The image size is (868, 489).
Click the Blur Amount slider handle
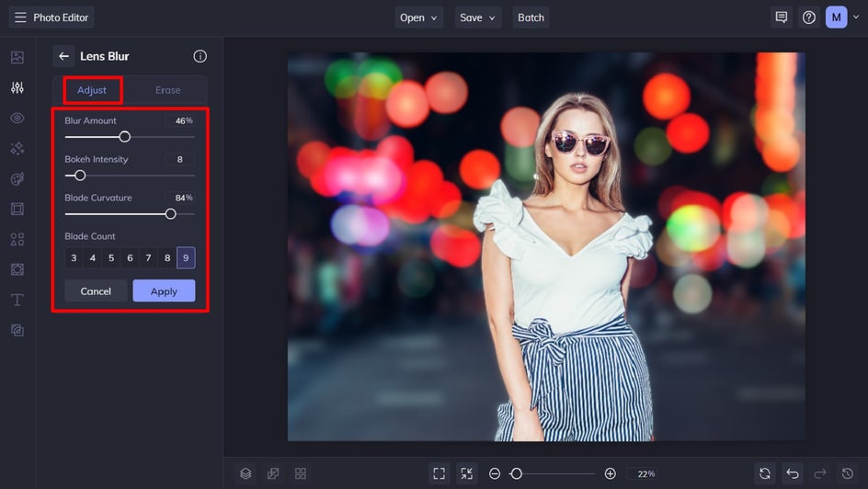(125, 137)
